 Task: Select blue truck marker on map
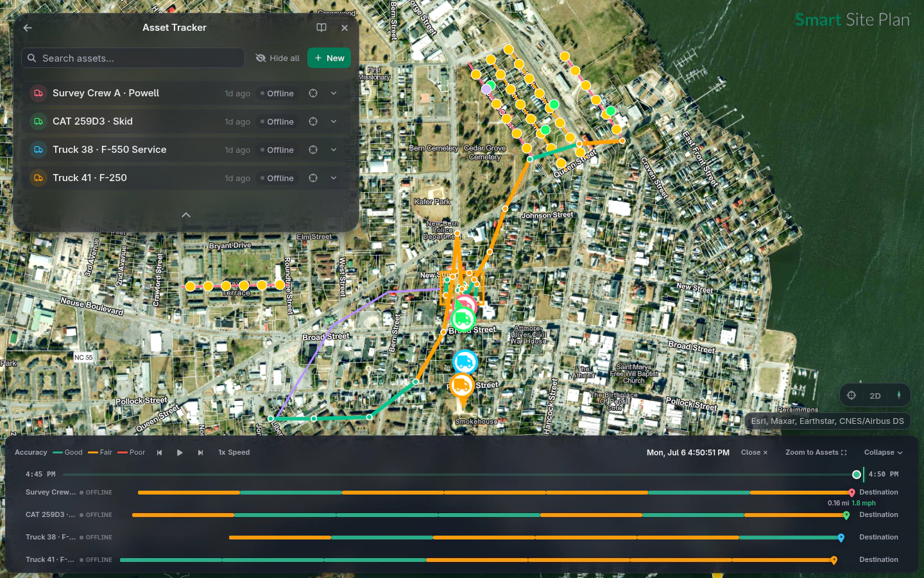click(x=465, y=362)
